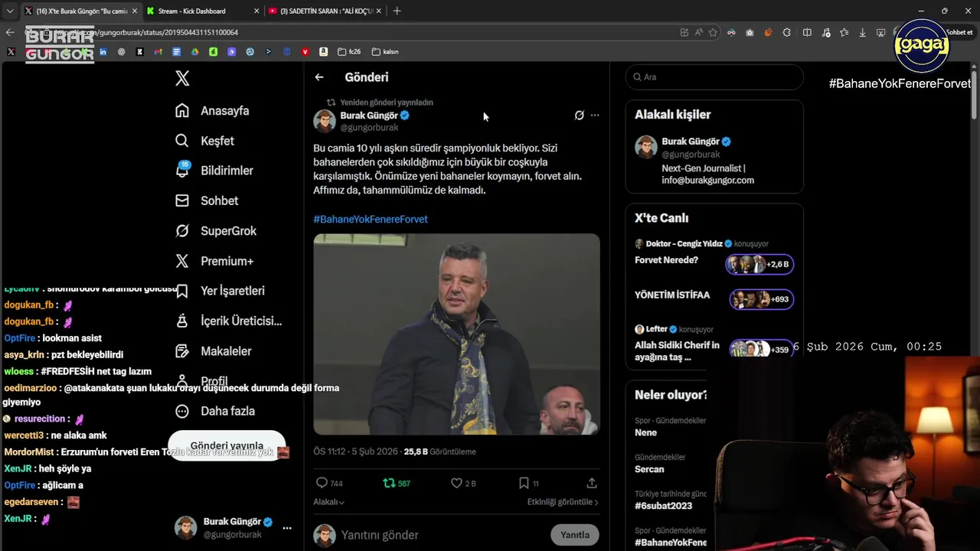Open Bildirimler notifications
This screenshot has width=980, height=551.
[x=214, y=171]
